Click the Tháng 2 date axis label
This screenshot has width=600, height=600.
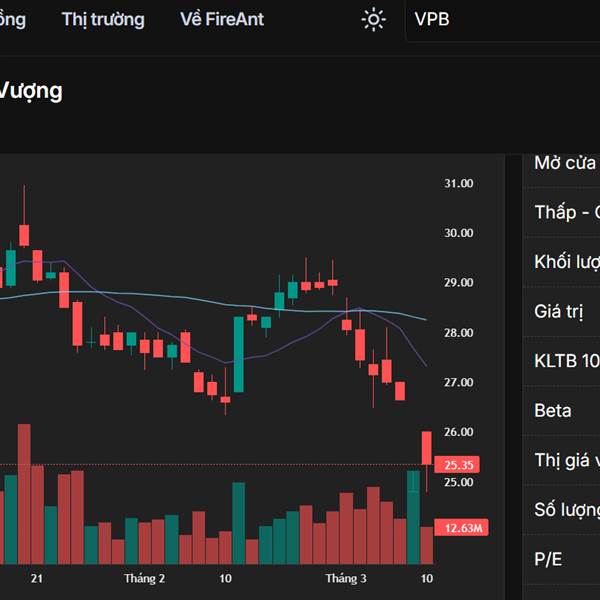tap(145, 579)
